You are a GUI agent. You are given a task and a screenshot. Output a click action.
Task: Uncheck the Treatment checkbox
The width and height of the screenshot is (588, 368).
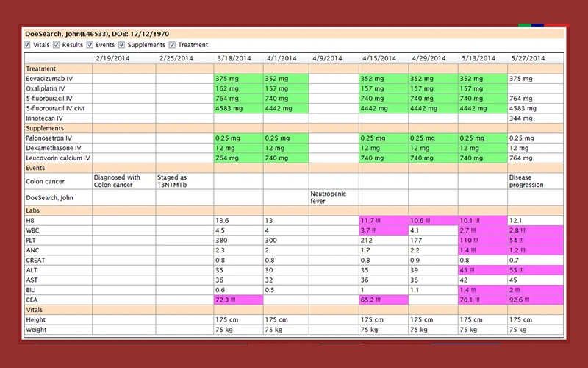tap(172, 45)
